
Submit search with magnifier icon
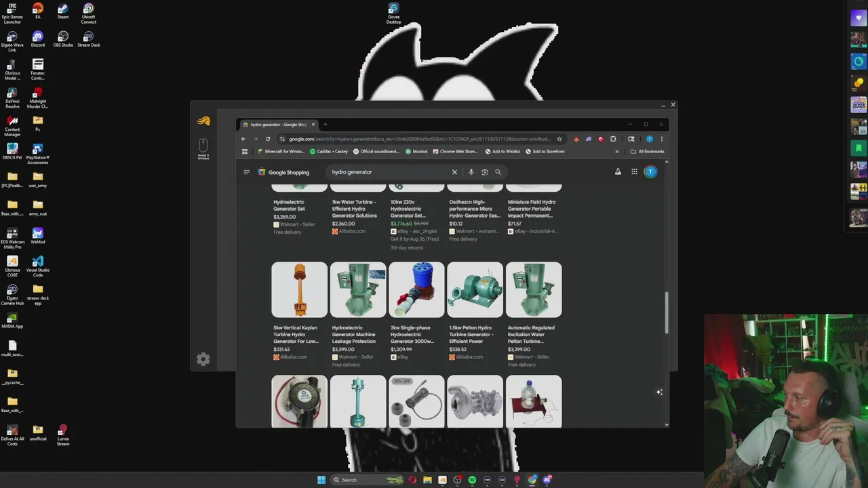[498, 172]
